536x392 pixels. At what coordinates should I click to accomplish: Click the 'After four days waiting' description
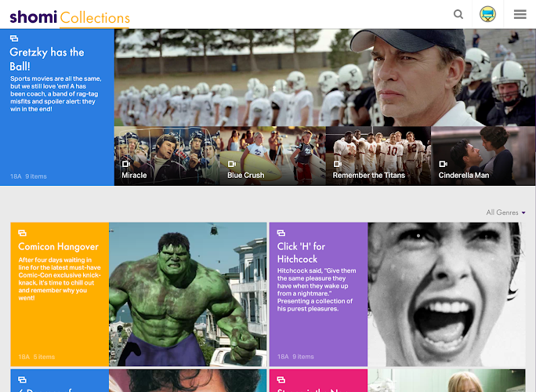(60, 279)
